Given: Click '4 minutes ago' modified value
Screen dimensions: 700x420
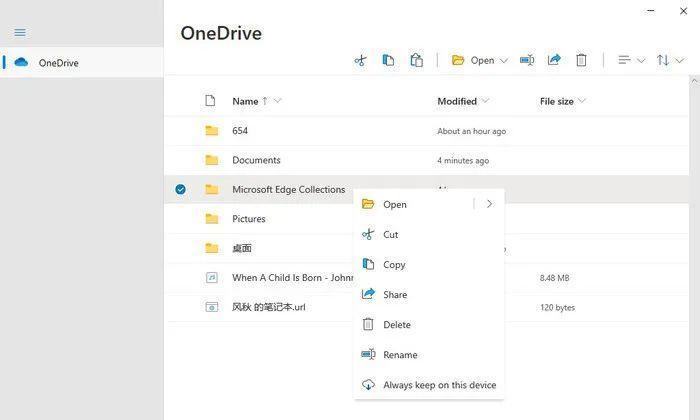Looking at the screenshot, I should click(463, 161).
